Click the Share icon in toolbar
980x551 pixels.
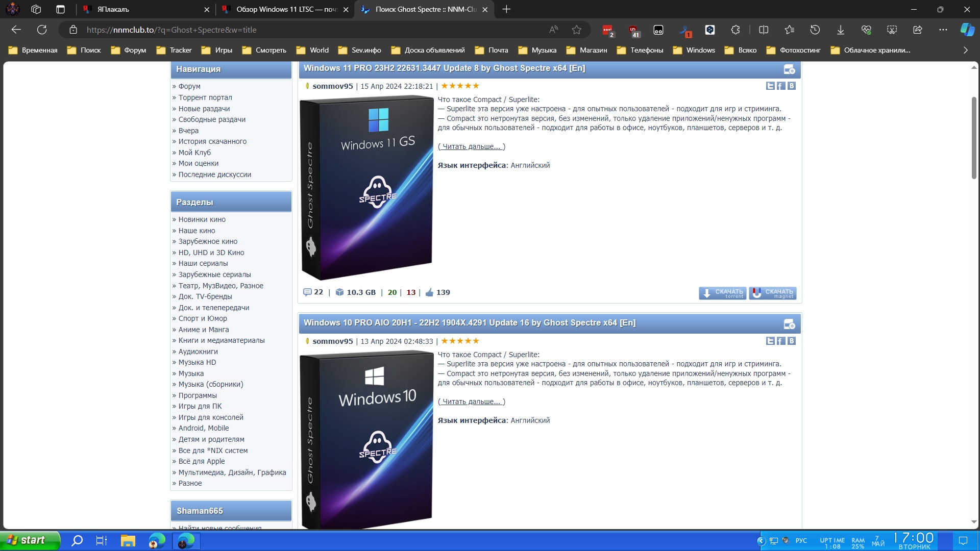click(x=918, y=30)
